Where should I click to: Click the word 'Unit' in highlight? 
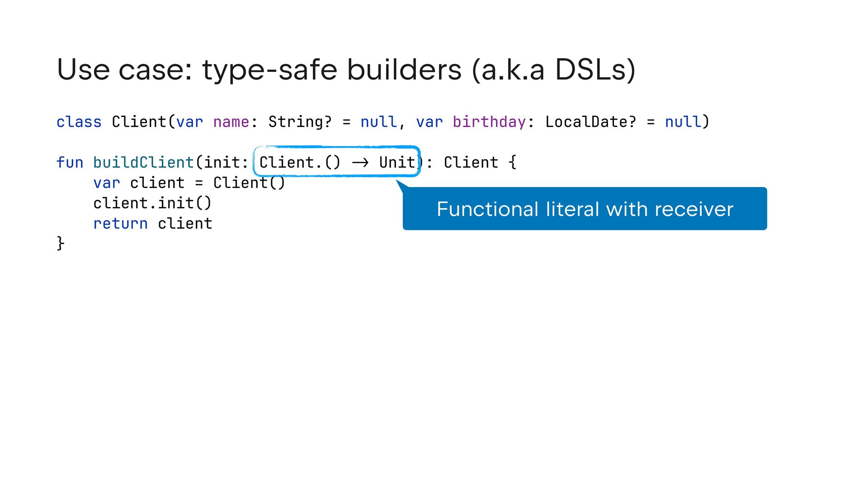click(397, 163)
